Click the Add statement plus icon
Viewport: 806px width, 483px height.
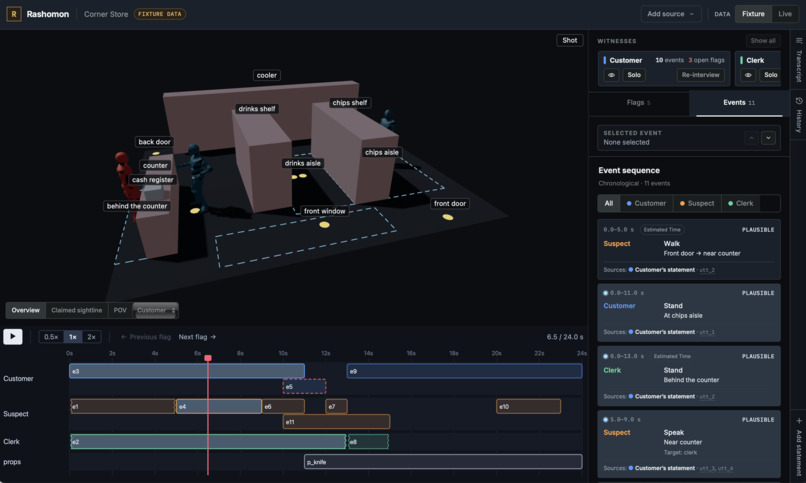(x=798, y=421)
